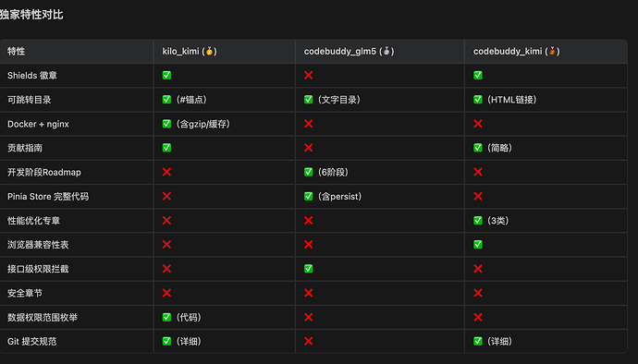
Task: Select the Git 提交规范 row label
Action: pos(32,341)
